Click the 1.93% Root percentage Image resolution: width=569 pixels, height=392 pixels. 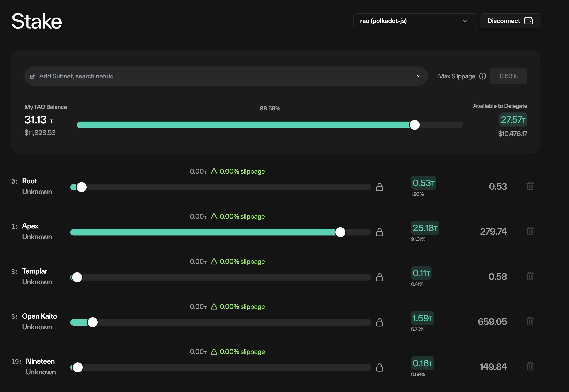coord(417,194)
